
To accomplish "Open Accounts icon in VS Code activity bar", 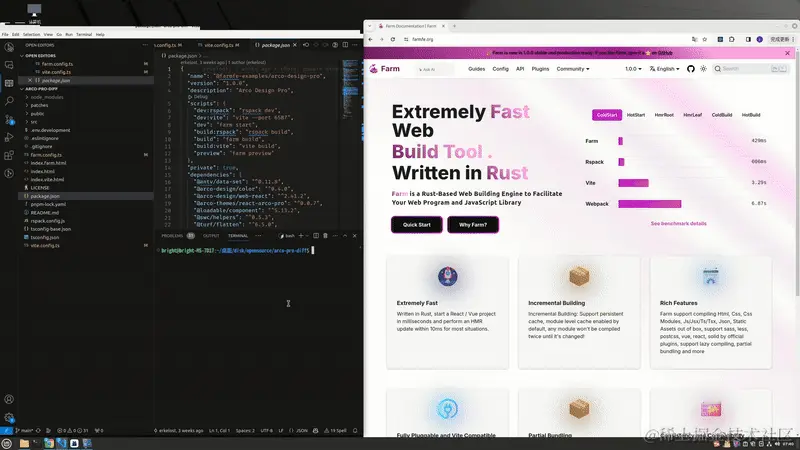I will [x=9, y=399].
